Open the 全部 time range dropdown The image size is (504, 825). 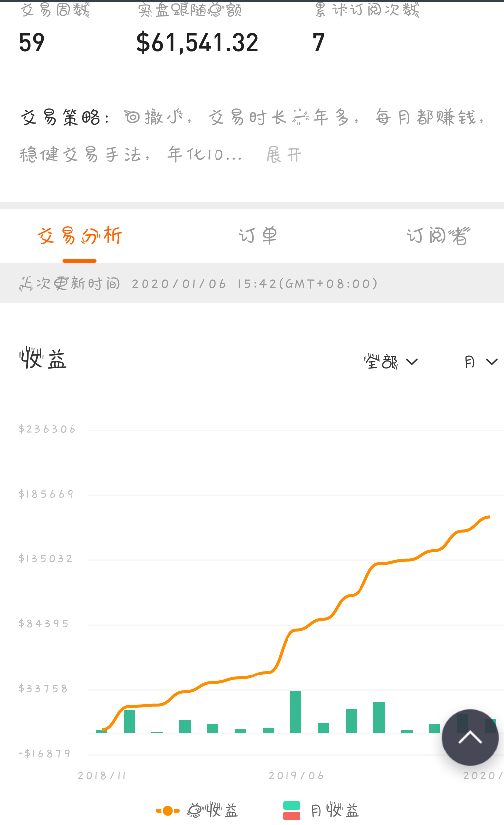click(390, 362)
